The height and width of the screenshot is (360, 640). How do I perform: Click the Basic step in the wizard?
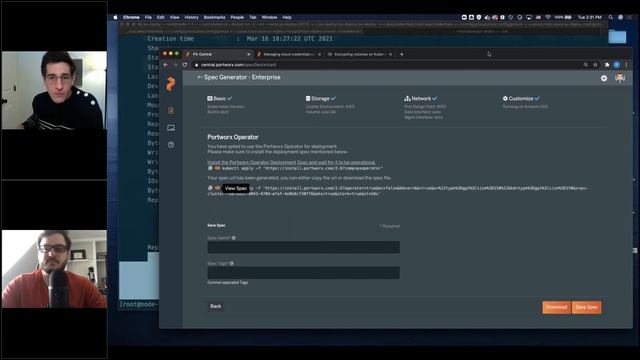[220, 98]
